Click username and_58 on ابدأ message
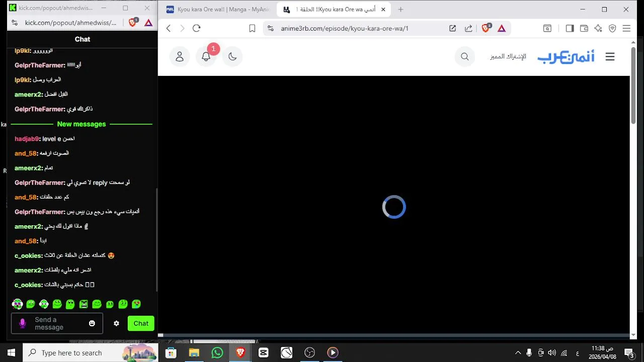 point(26,241)
